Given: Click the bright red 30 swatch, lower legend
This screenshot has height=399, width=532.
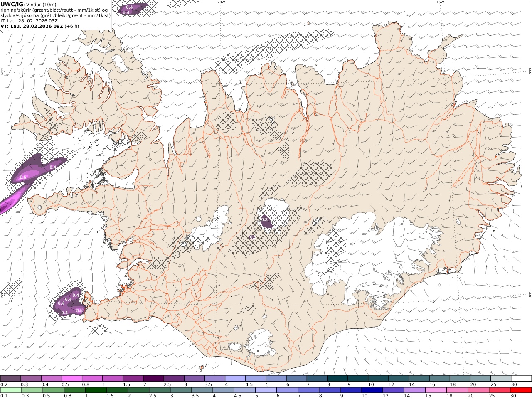Looking at the screenshot, I should [521, 390].
